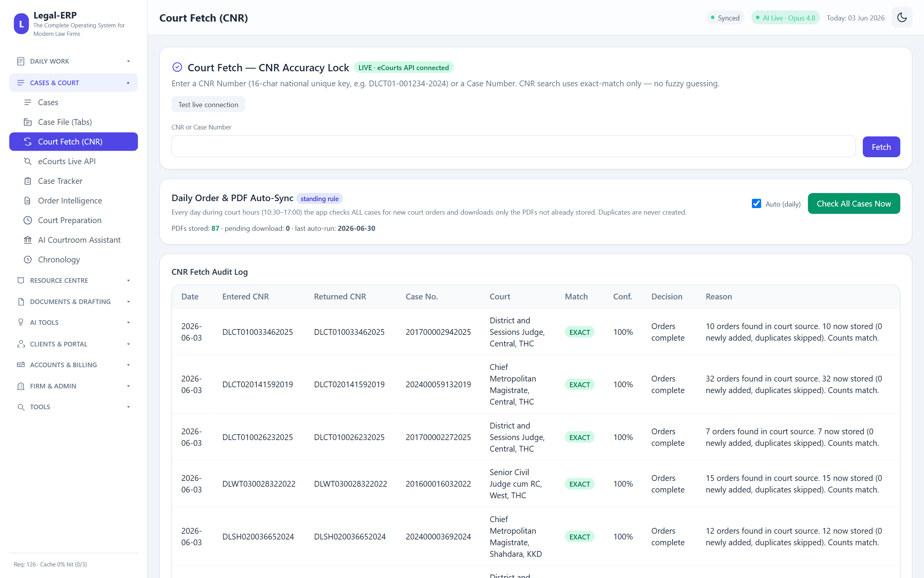Click the Reason column header
924x578 pixels.
[718, 296]
